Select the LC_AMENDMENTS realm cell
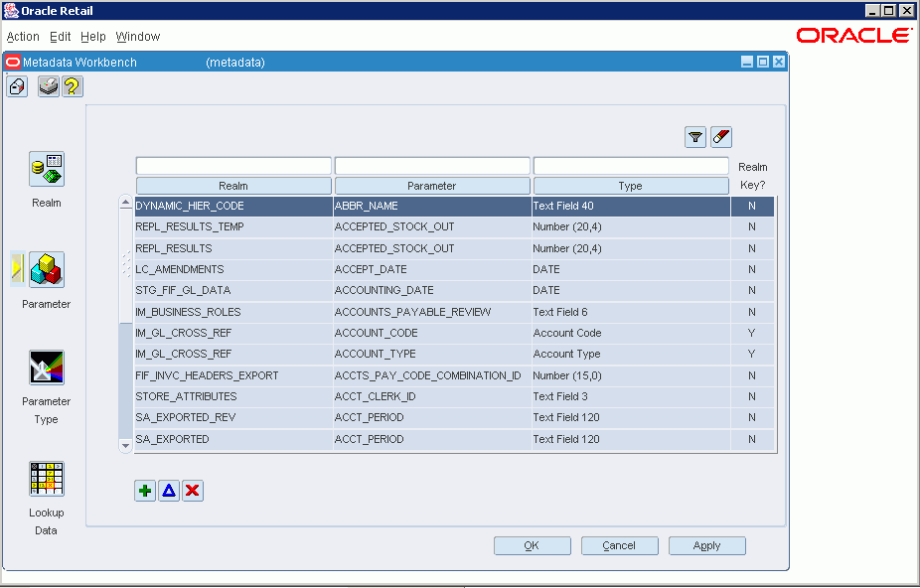Screen dimensions: 920x588 click(x=233, y=269)
